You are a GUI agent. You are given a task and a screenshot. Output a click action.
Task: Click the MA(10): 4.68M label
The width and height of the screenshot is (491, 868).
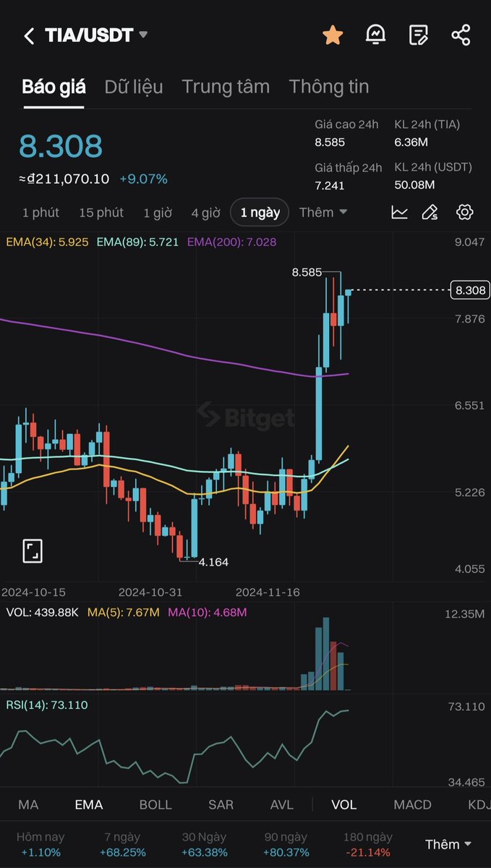[x=208, y=613]
